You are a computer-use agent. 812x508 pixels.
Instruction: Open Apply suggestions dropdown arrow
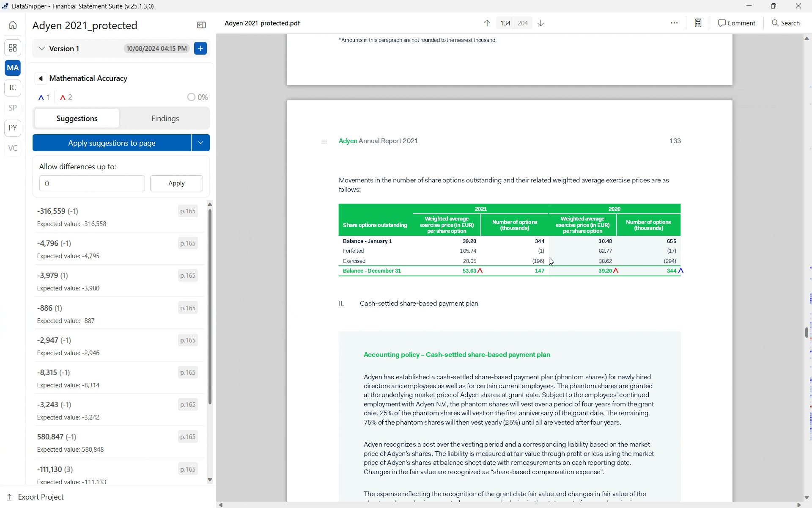(x=200, y=143)
